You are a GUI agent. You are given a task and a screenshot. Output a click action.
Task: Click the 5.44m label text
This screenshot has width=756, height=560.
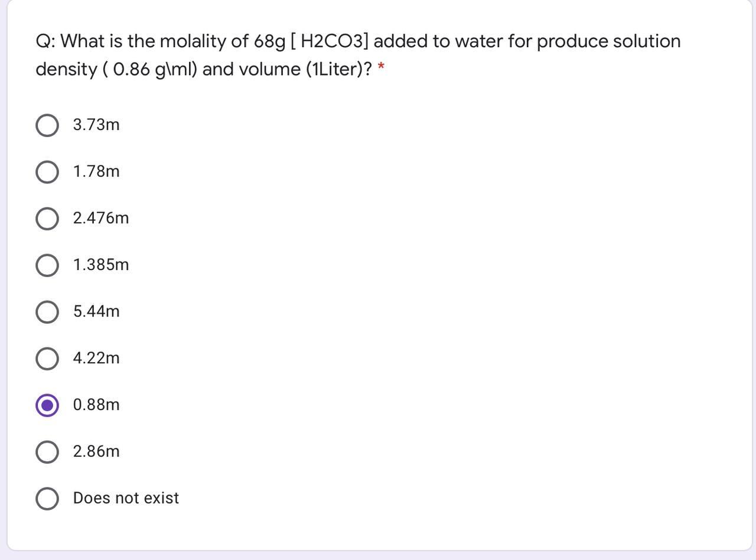tap(95, 311)
